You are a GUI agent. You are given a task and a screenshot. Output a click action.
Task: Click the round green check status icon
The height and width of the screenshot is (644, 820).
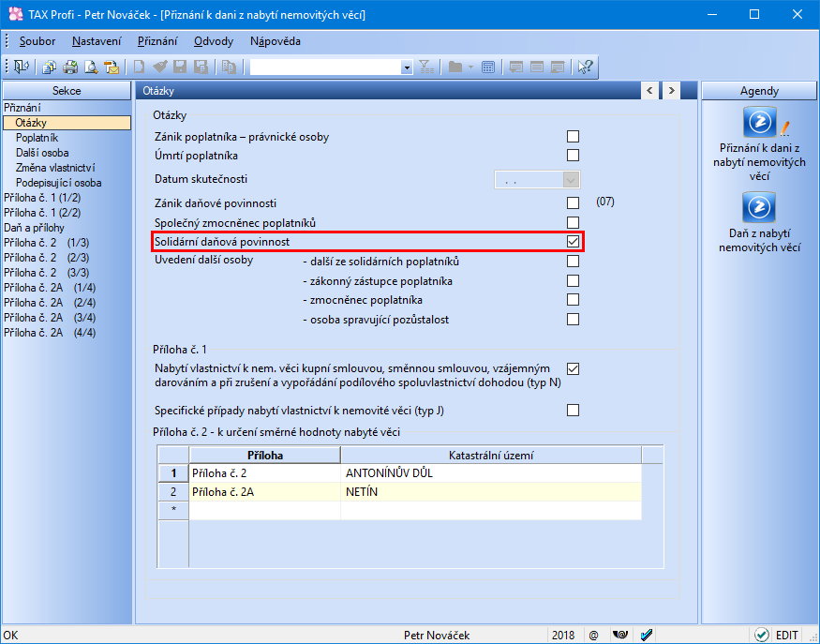(761, 636)
